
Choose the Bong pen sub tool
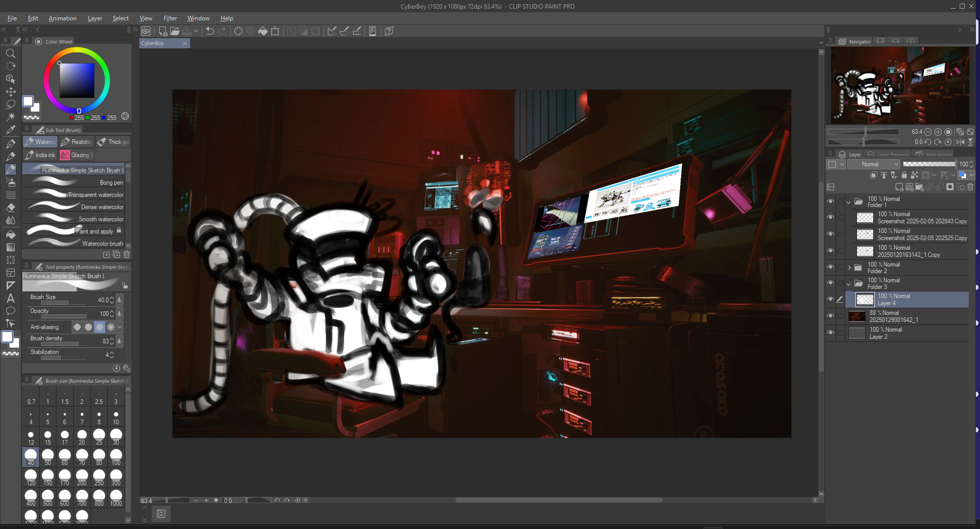tap(74, 183)
